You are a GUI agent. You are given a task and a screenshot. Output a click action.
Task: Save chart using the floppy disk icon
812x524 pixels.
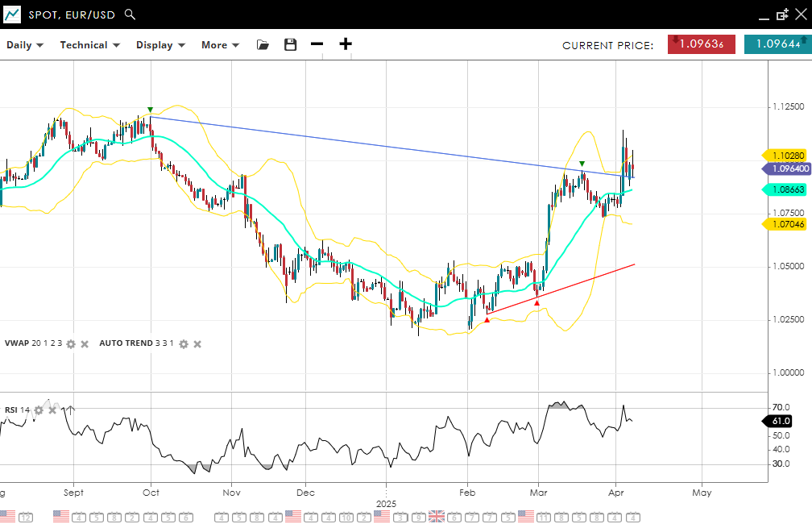(291, 45)
